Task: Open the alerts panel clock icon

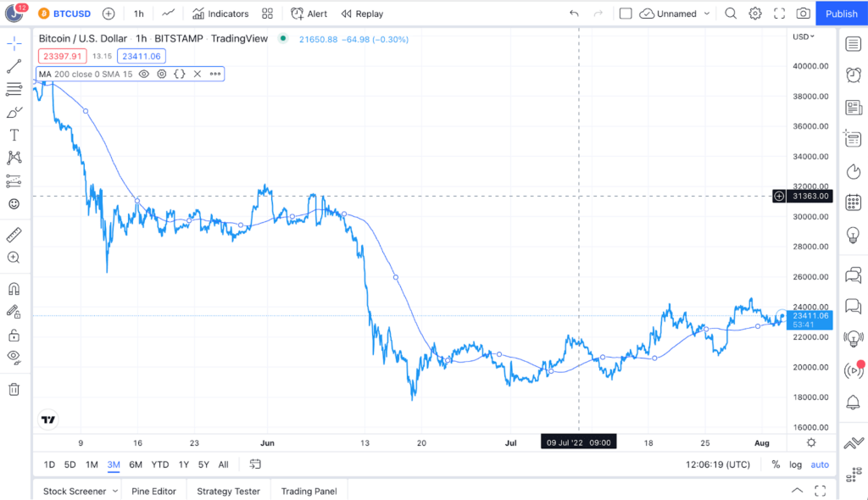Action: [853, 75]
